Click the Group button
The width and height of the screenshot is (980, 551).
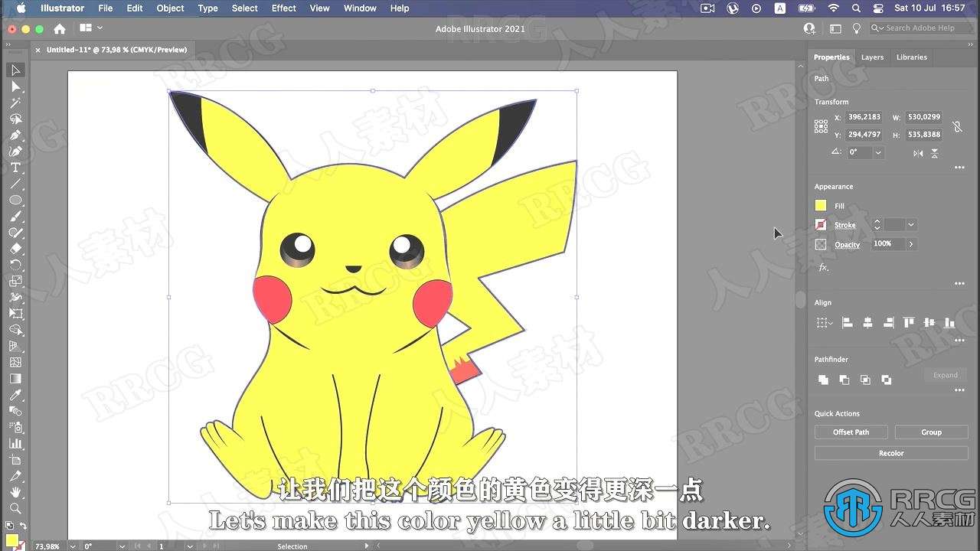click(x=932, y=432)
